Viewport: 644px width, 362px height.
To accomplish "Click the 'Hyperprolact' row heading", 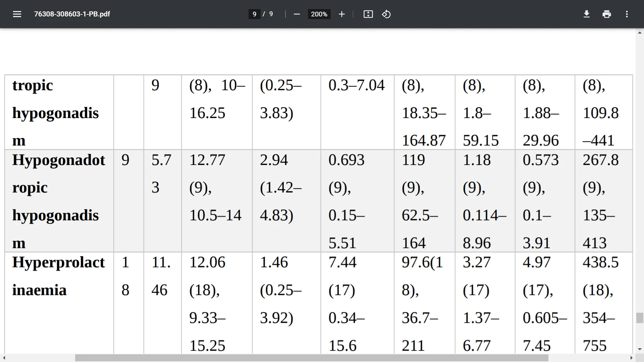I will click(58, 262).
